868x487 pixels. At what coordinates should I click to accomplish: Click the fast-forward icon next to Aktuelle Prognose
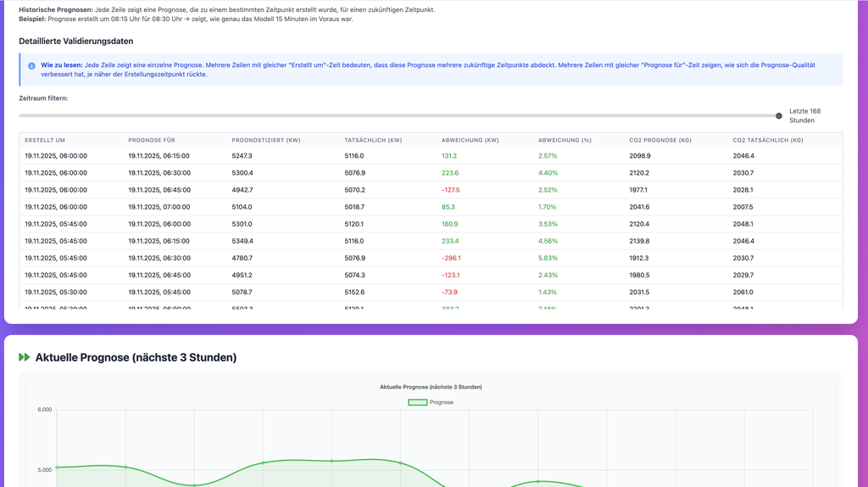25,358
